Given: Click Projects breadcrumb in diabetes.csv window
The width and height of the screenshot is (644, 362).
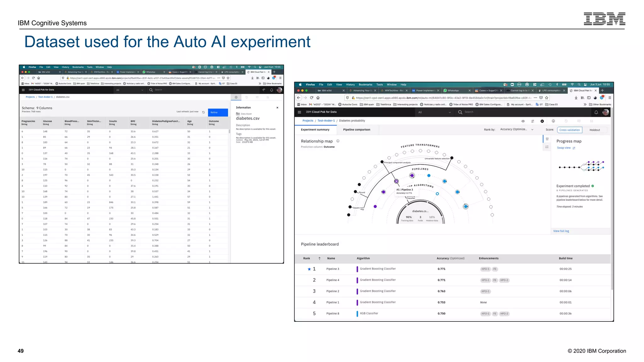Looking at the screenshot, I should (30, 97).
